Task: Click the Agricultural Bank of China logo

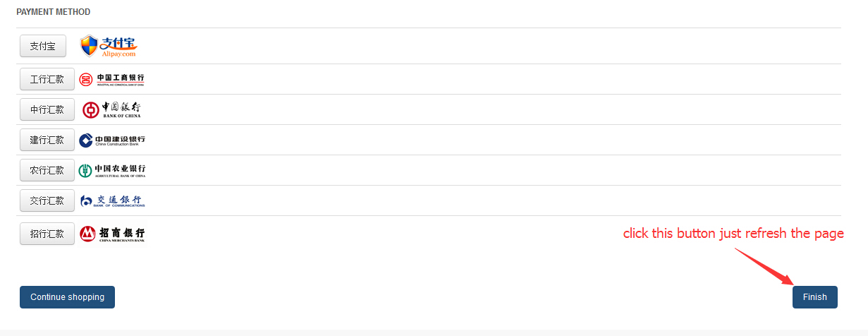Action: (112, 171)
